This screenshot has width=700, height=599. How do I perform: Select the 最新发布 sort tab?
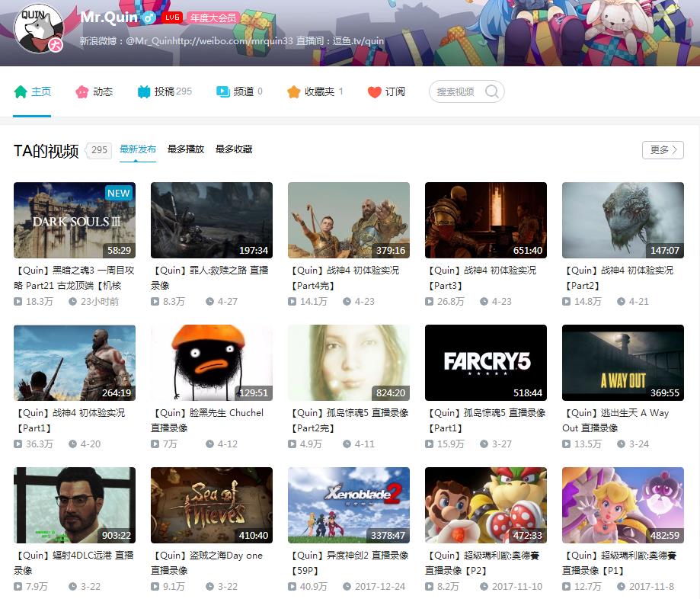coord(138,149)
